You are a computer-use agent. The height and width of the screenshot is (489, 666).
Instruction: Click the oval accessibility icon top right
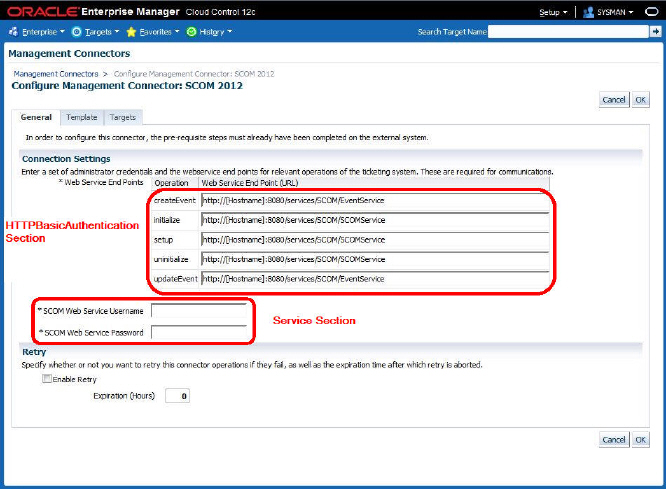click(x=652, y=12)
